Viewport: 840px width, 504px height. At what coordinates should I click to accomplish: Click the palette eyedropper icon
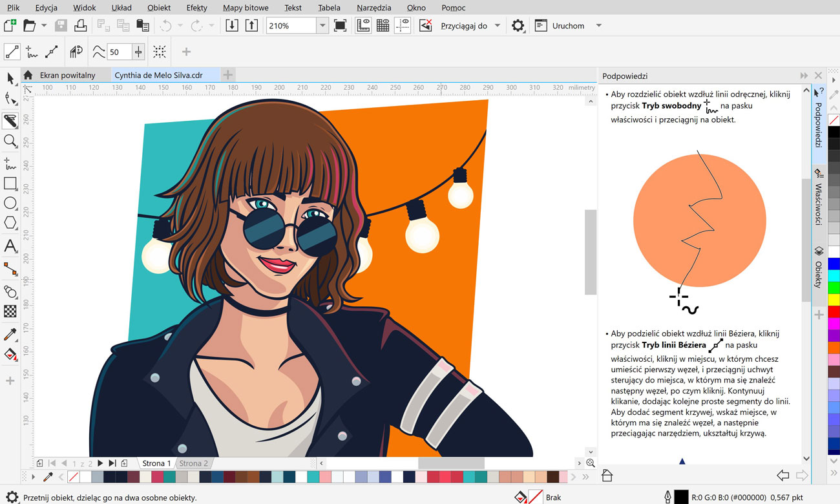[x=47, y=477]
